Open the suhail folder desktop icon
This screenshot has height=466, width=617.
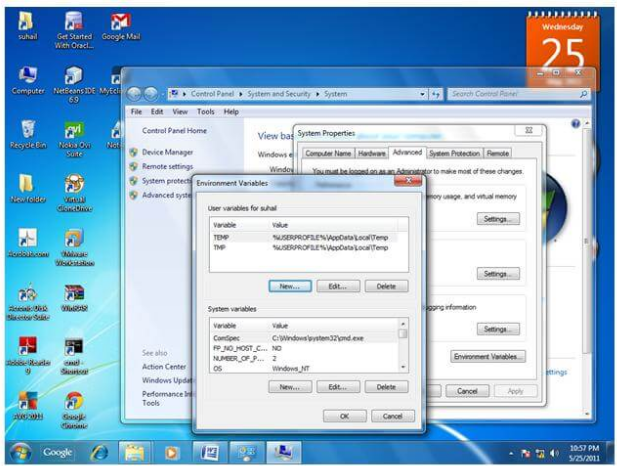(x=27, y=26)
